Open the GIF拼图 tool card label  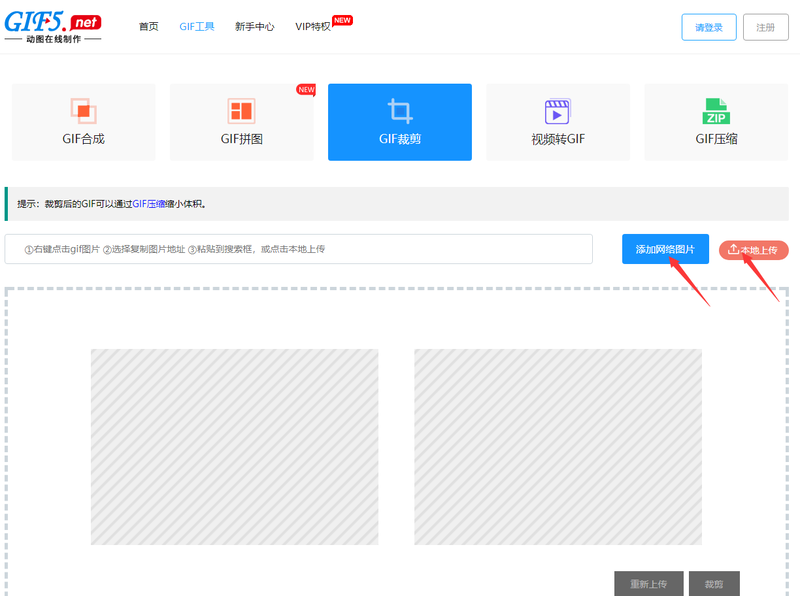tap(242, 139)
